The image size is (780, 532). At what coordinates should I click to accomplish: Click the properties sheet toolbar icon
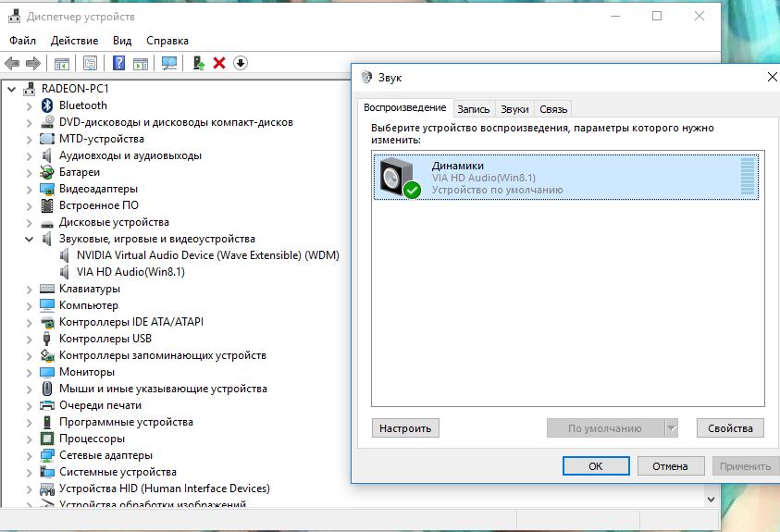[90, 63]
